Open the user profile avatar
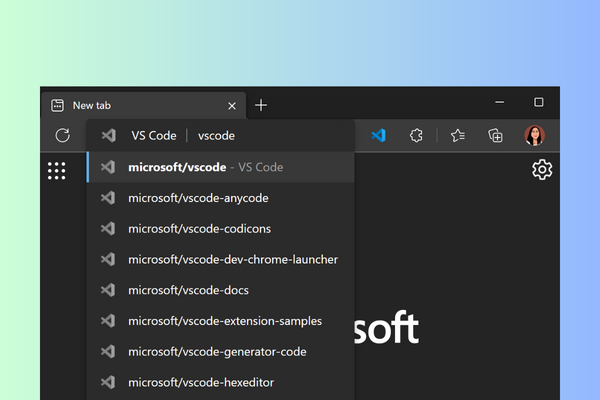600x400 pixels. click(535, 135)
